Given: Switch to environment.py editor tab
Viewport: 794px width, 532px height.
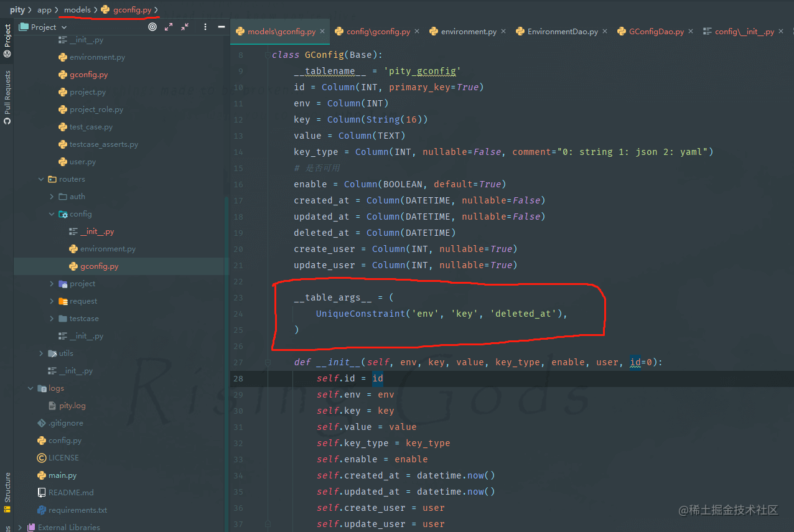Looking at the screenshot, I should pos(469,31).
